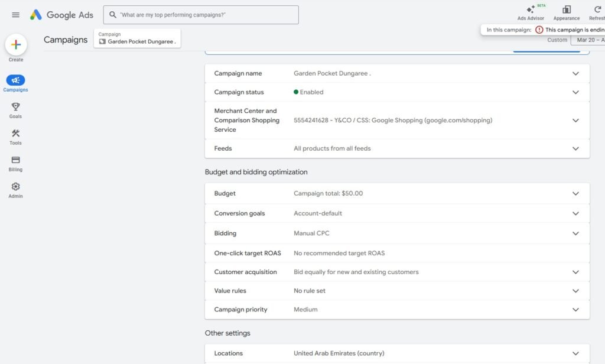Screen dimensions: 605x364
Task: Click 'No rule set' value
Action: pyautogui.click(x=310, y=291)
